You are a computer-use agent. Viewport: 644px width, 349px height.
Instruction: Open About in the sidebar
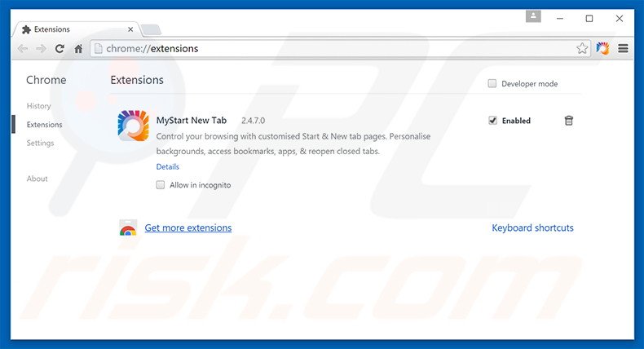(x=37, y=179)
